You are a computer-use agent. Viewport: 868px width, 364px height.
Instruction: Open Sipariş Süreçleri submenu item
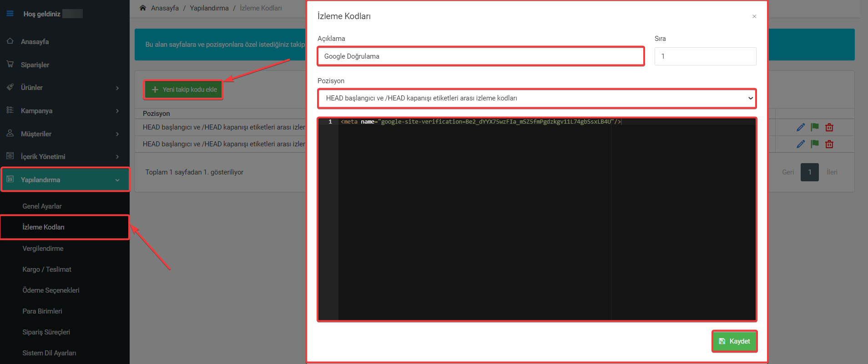coord(46,332)
